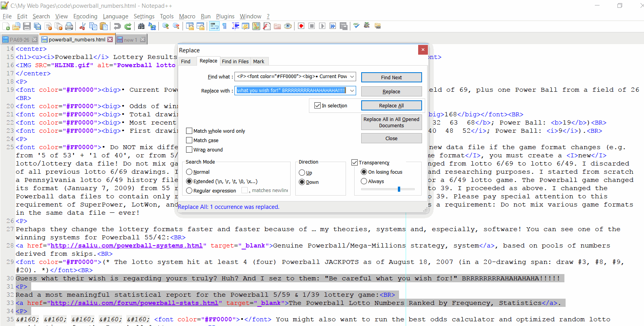Open the Encoding menu

click(85, 16)
